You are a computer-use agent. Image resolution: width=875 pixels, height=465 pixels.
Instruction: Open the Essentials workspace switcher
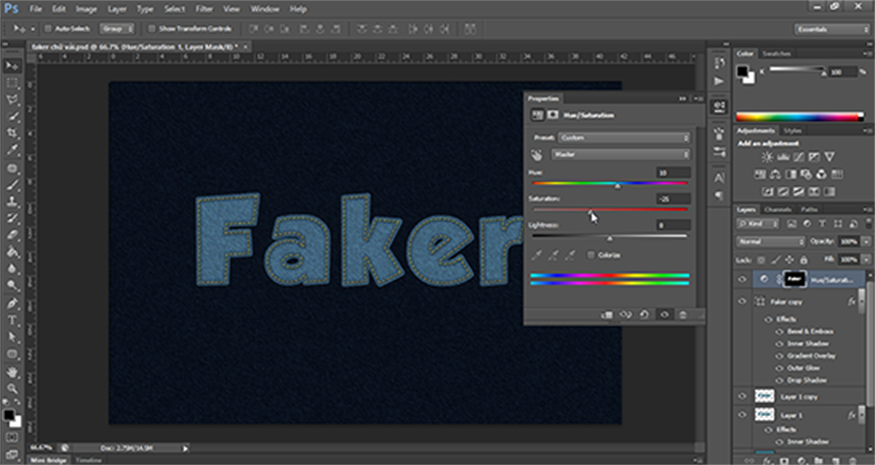[831, 30]
